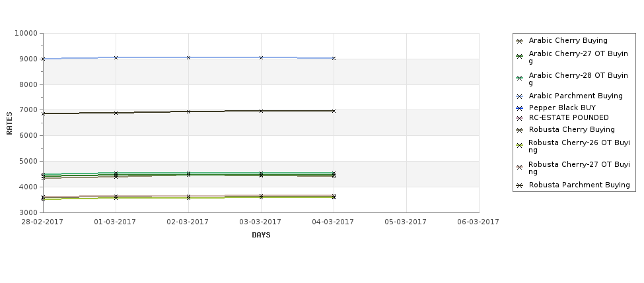This screenshot has width=644, height=283.
Task: Click the Arabic Cherry-27 OT Buying legend marker
Action: [x=520, y=56]
